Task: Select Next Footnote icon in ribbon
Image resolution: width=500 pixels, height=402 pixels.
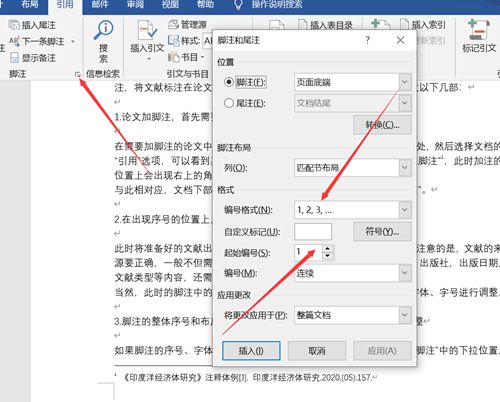Action: click(x=14, y=41)
